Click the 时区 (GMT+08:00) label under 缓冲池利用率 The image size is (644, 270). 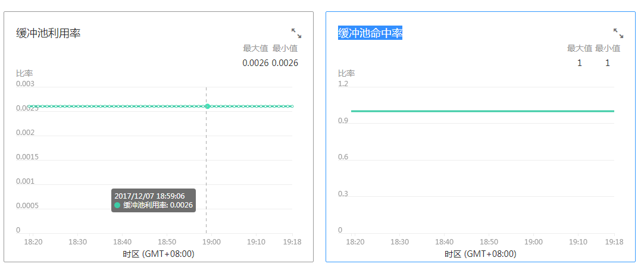click(158, 254)
